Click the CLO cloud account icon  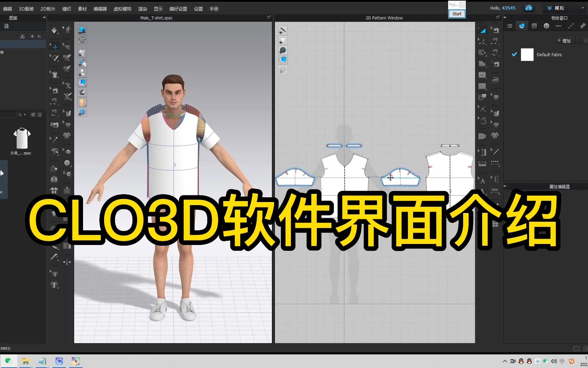pos(529,8)
